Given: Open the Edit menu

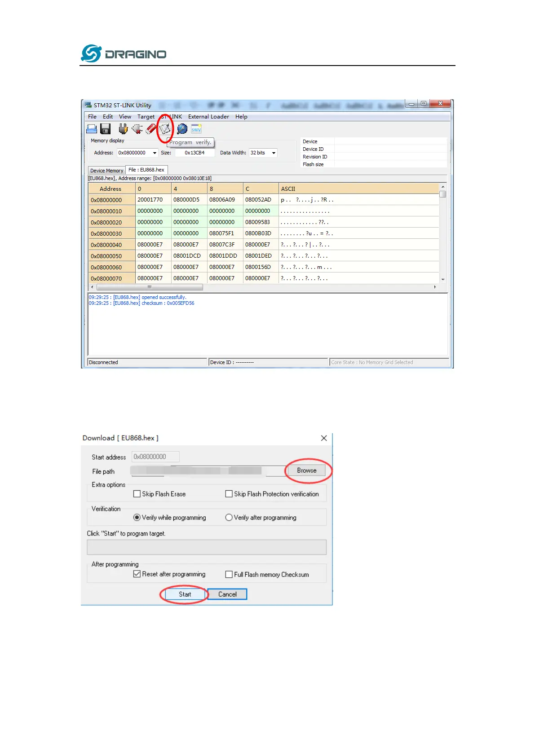Looking at the screenshot, I should point(108,117).
